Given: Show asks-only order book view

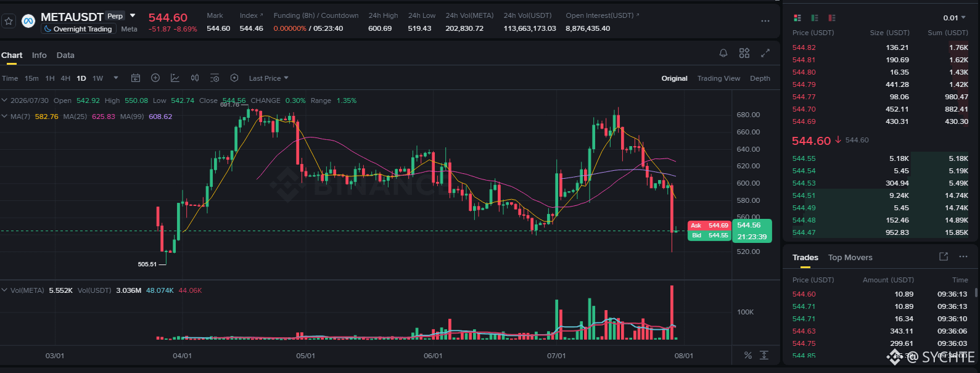Looking at the screenshot, I should tap(832, 18).
